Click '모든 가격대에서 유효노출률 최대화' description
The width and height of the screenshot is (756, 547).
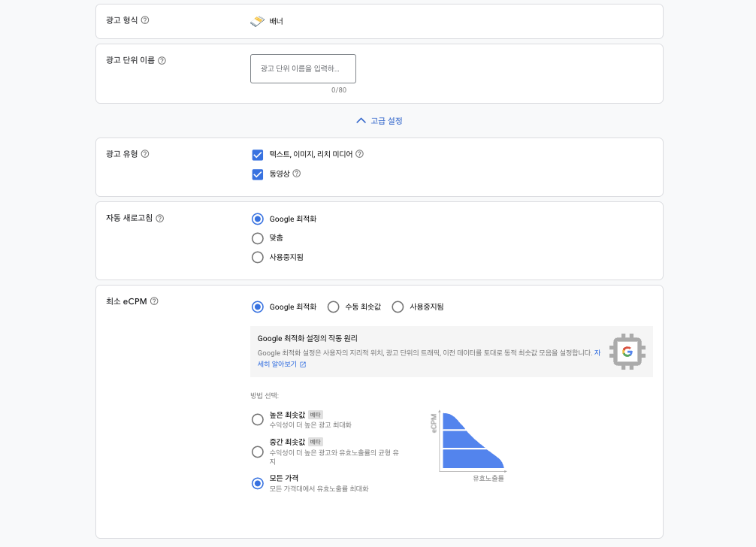pyautogui.click(x=319, y=488)
